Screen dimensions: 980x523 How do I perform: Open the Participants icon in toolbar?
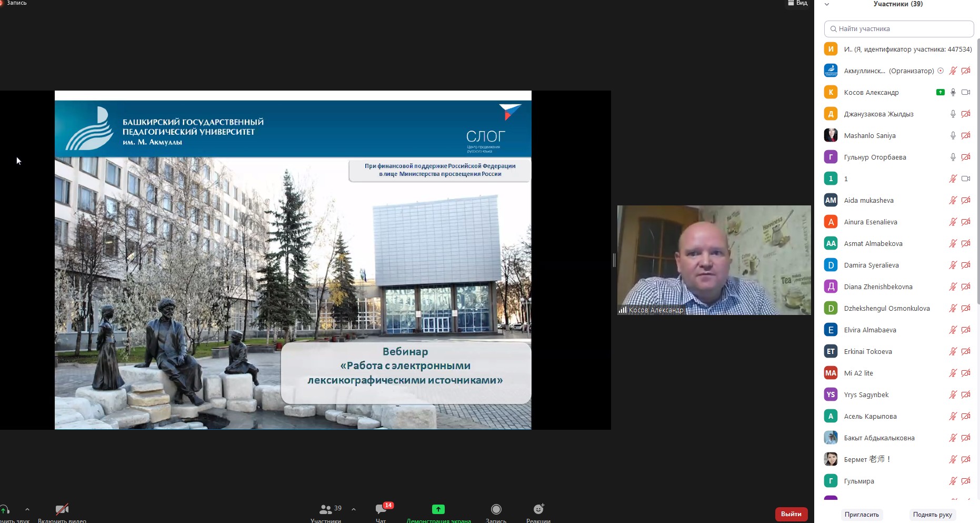(x=326, y=510)
